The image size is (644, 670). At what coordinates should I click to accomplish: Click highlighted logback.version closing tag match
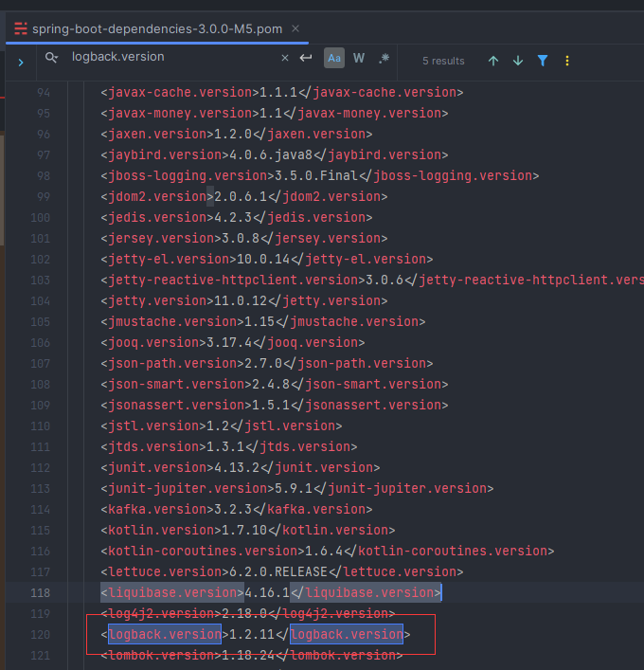click(347, 634)
